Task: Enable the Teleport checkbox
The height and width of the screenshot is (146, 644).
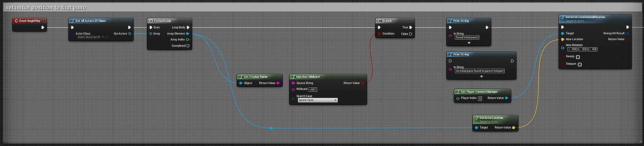Action: pos(580,64)
